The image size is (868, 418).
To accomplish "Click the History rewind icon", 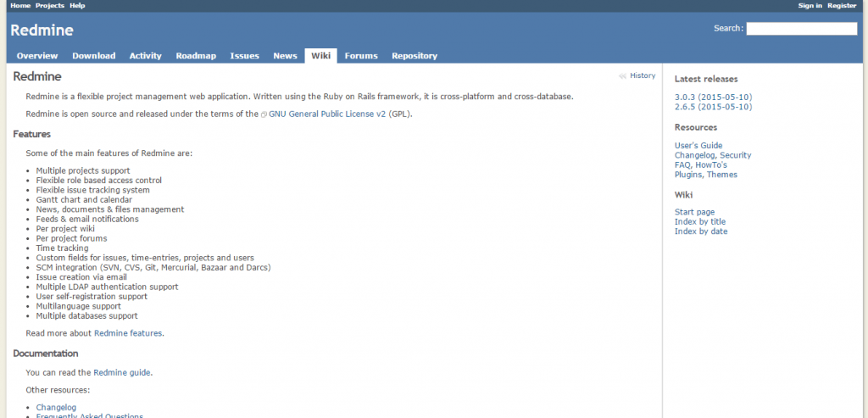I will click(x=623, y=75).
